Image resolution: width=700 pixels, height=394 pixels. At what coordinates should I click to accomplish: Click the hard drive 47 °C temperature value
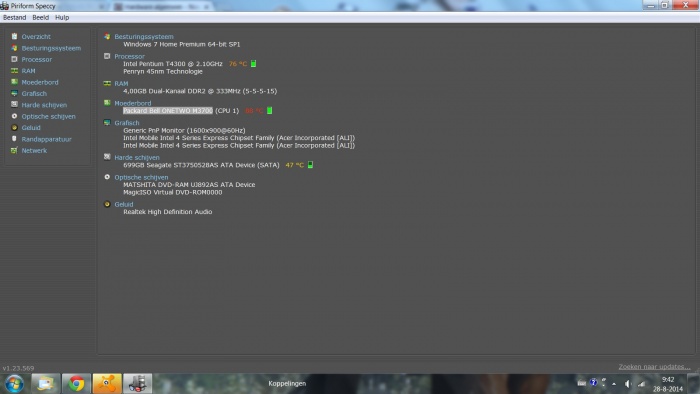click(294, 165)
